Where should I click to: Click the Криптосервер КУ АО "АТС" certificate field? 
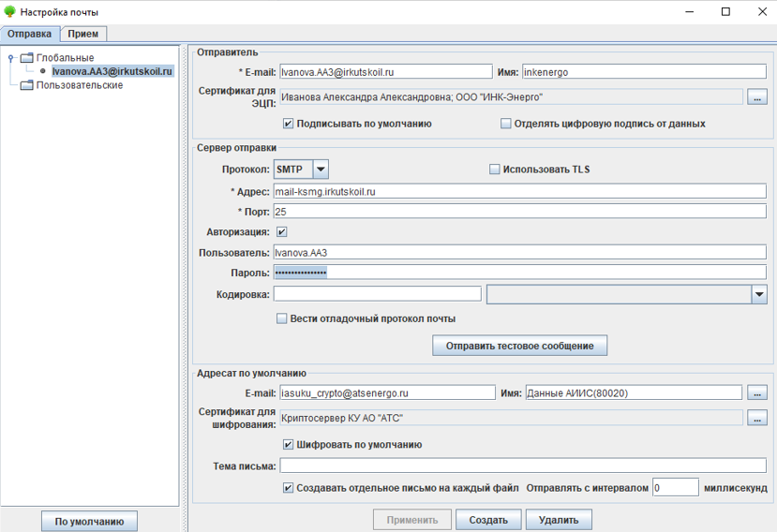[x=512, y=418]
